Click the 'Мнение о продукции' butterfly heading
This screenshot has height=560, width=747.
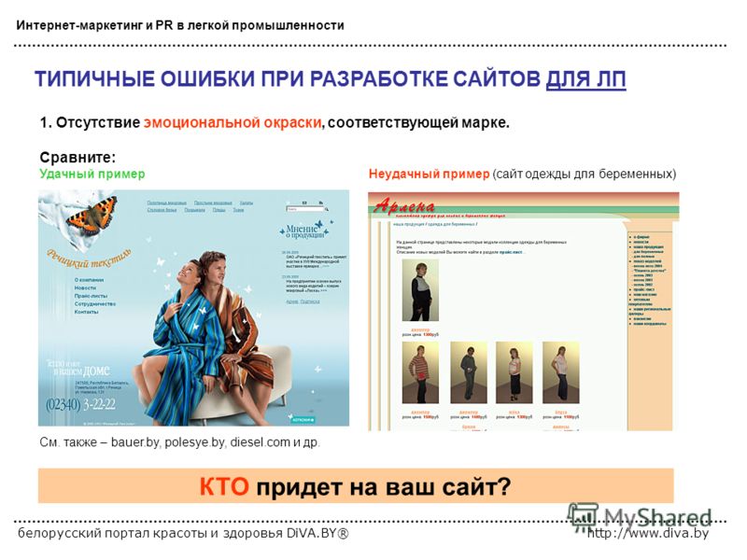[x=306, y=231]
